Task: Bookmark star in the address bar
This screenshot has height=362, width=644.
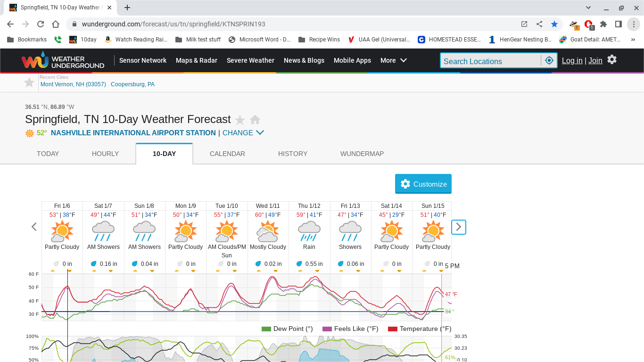Action: pos(554,24)
